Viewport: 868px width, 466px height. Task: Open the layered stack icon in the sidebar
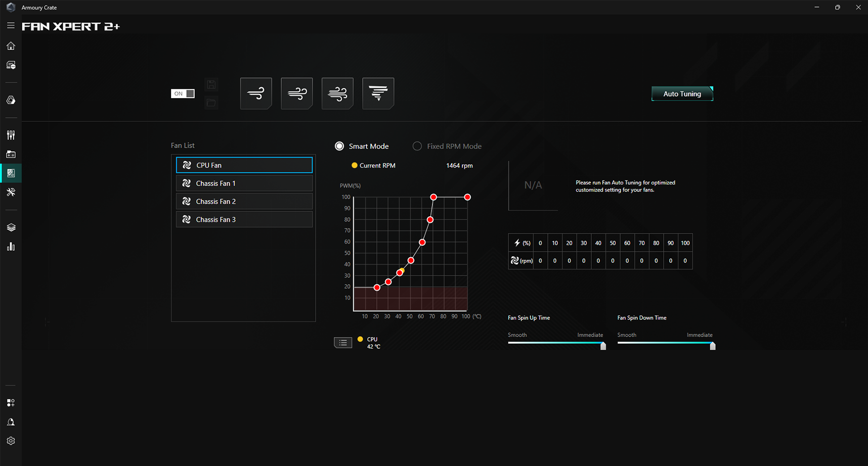pyautogui.click(x=11, y=227)
